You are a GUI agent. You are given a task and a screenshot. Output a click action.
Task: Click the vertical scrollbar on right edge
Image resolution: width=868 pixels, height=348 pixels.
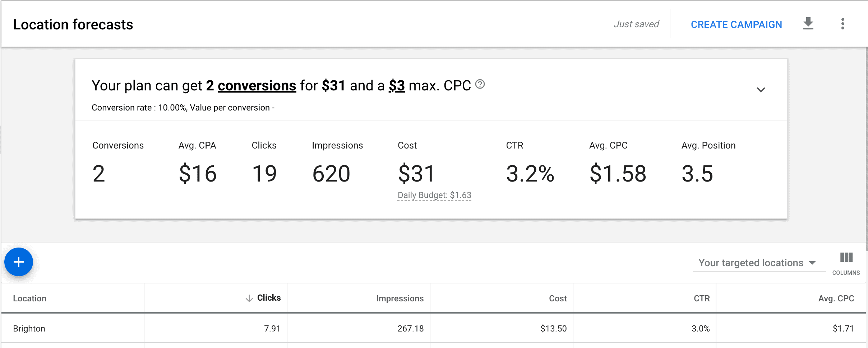click(867, 149)
